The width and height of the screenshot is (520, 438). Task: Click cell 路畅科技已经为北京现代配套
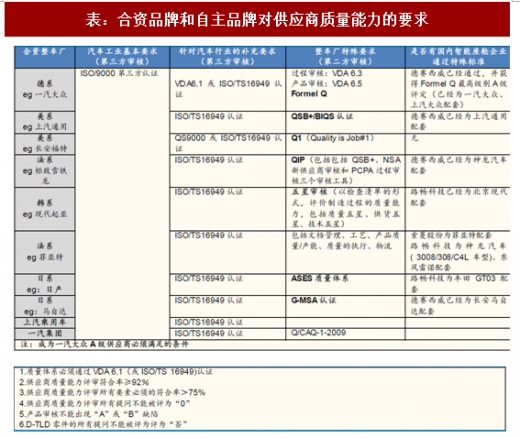[x=458, y=209]
